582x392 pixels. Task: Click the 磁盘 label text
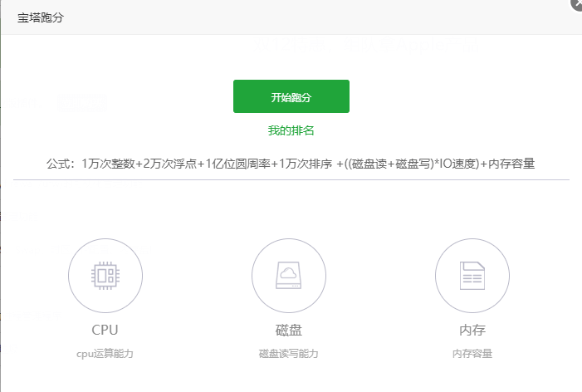289,330
